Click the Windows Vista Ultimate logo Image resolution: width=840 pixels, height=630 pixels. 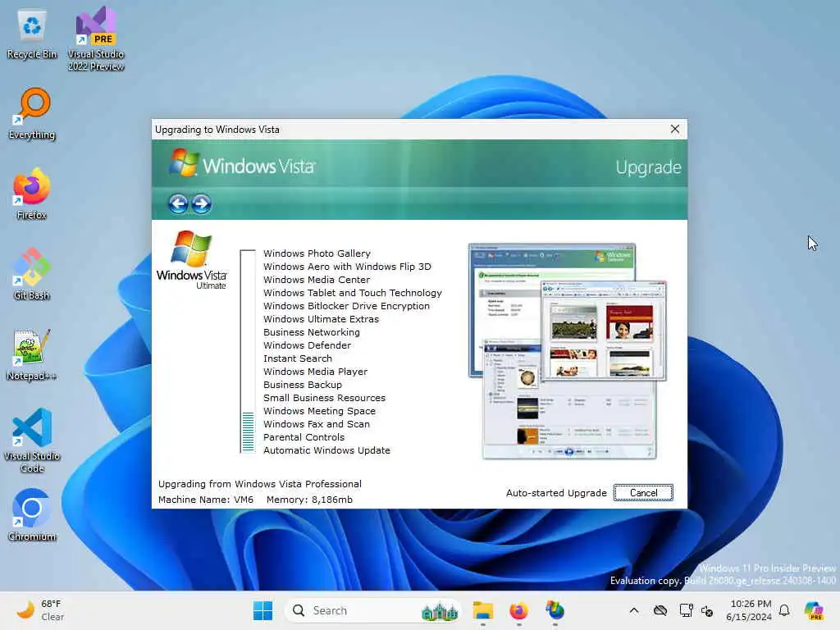click(192, 260)
